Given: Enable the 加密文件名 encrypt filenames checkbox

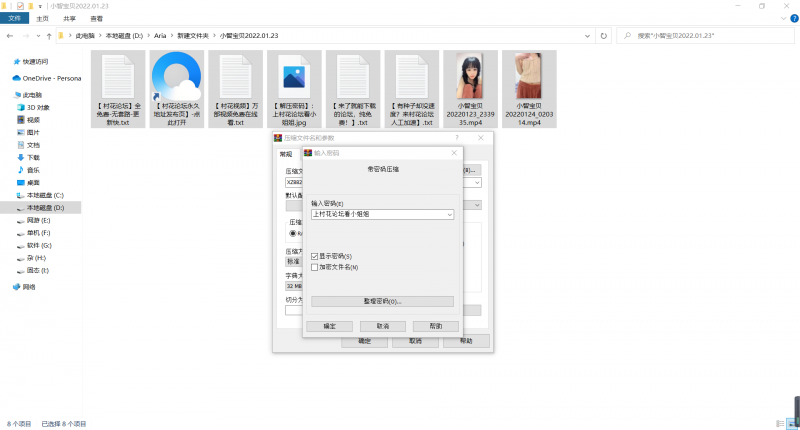Looking at the screenshot, I should point(315,267).
